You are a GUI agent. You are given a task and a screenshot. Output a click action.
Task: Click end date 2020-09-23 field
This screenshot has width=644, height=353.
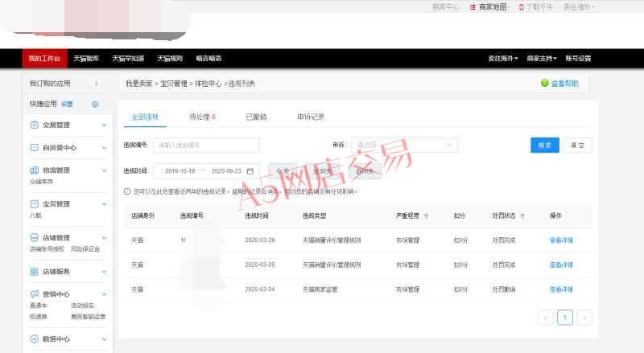point(226,170)
